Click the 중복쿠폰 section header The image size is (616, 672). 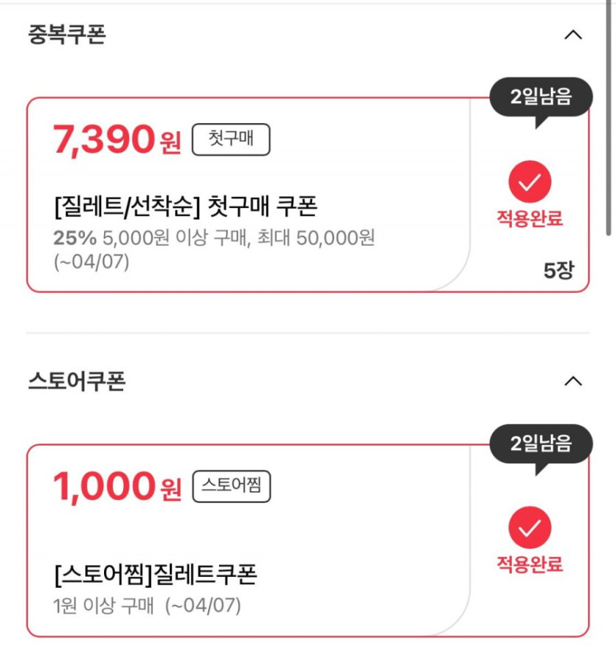pyautogui.click(x=67, y=35)
